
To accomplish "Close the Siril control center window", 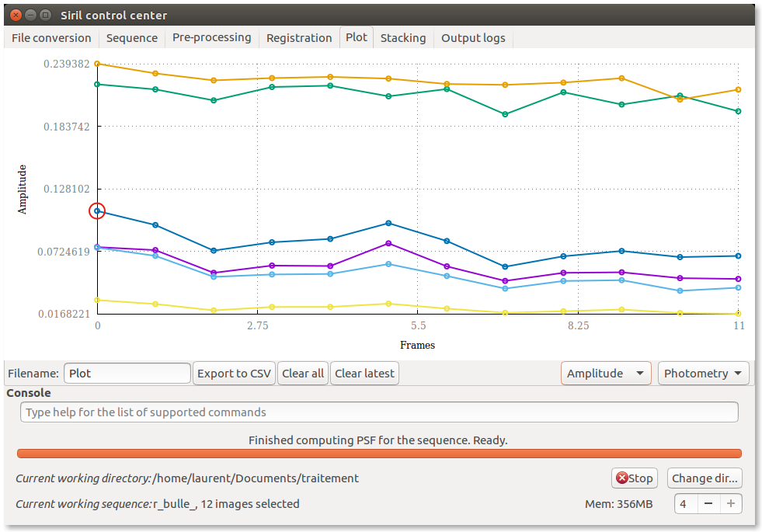I will (x=14, y=15).
